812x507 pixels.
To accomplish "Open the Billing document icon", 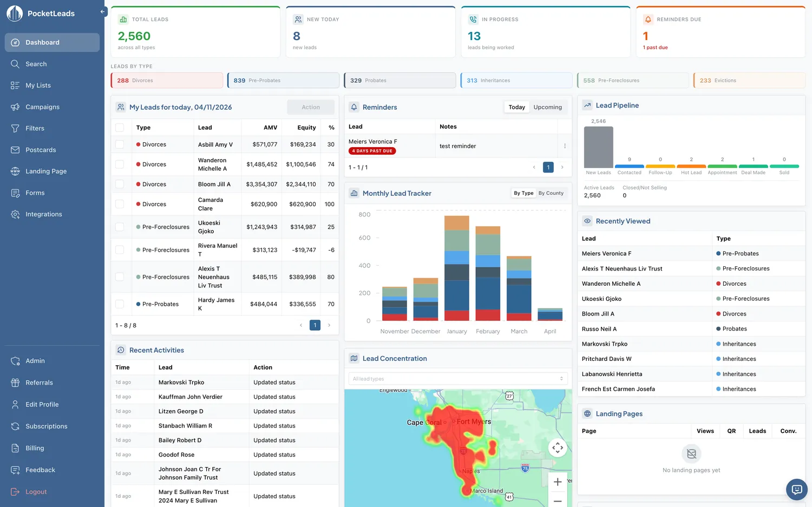I will click(15, 448).
